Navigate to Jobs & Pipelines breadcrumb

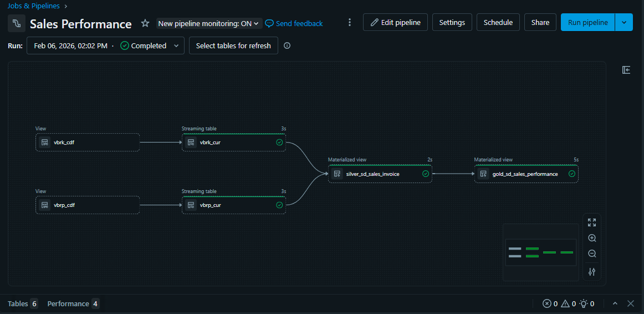[x=33, y=6]
